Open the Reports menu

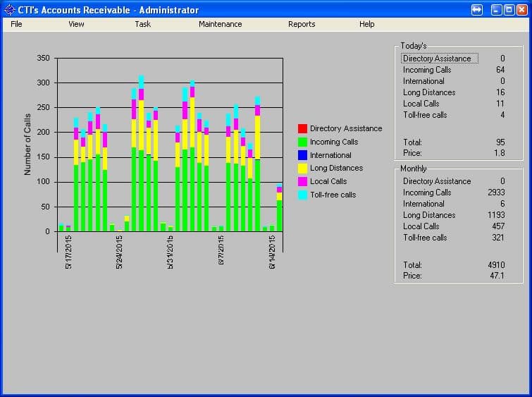pyautogui.click(x=302, y=24)
